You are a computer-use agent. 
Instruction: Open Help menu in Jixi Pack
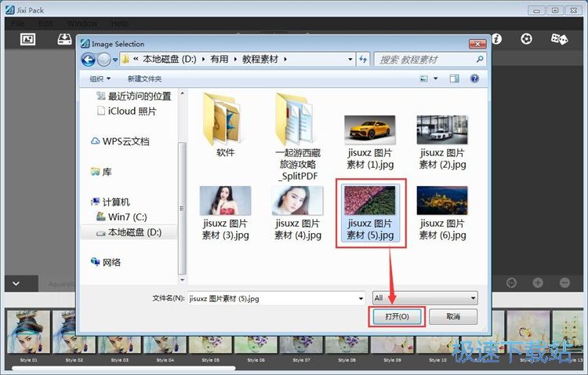pos(120,24)
